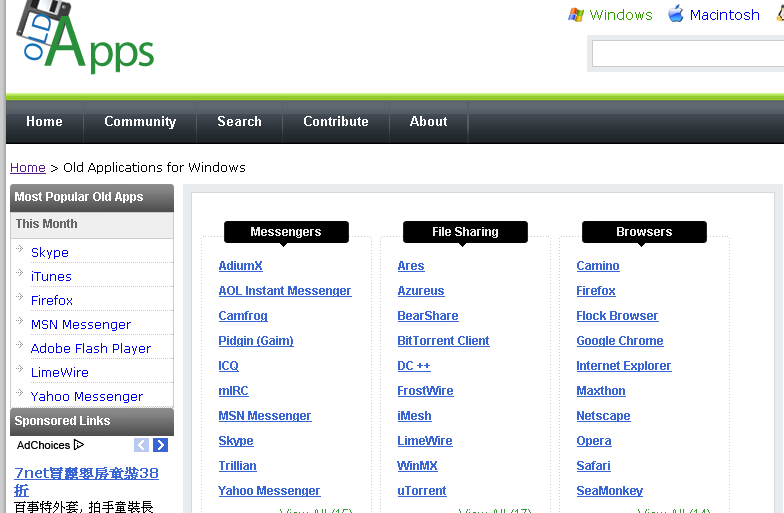Open the BitTorrent Client link
This screenshot has height=513, width=784.
coord(444,341)
